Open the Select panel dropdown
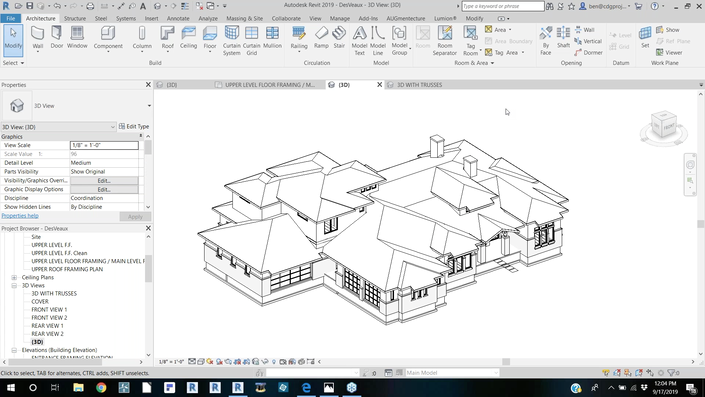The width and height of the screenshot is (705, 397). click(13, 63)
